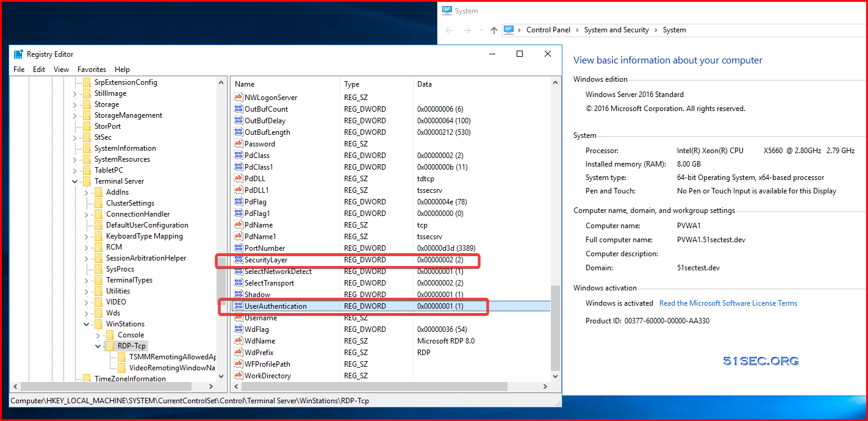Screen dimensions: 868x421
Task: Click the string value icon beside NWLogonServer
Action: (x=239, y=98)
